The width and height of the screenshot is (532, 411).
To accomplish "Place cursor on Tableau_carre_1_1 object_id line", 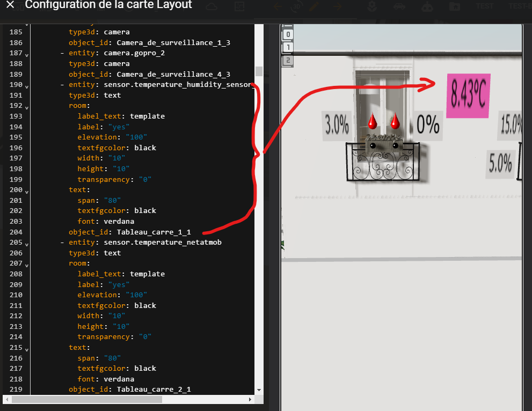I will [x=153, y=232].
